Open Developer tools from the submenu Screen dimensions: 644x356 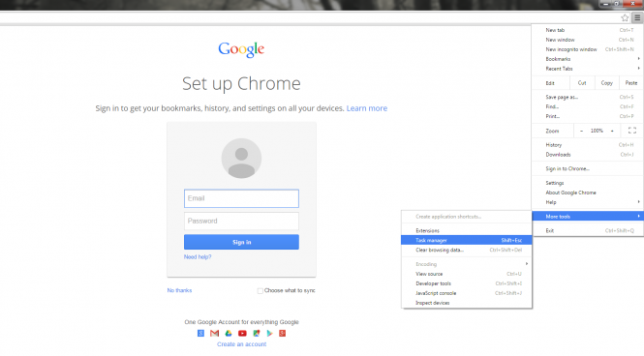pos(467,283)
